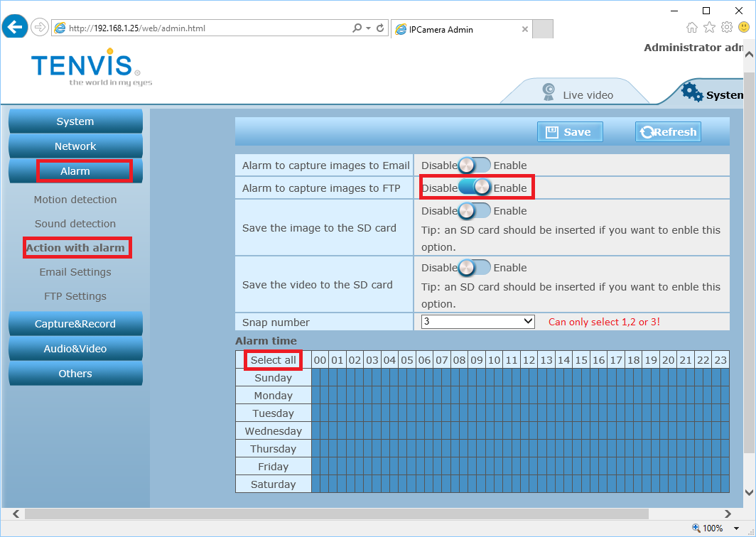Switch to the Live video tab

tap(577, 94)
